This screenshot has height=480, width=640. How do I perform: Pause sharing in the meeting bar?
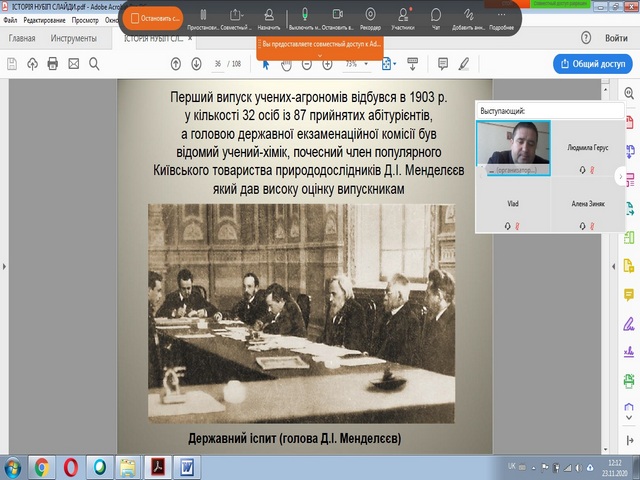[x=203, y=18]
